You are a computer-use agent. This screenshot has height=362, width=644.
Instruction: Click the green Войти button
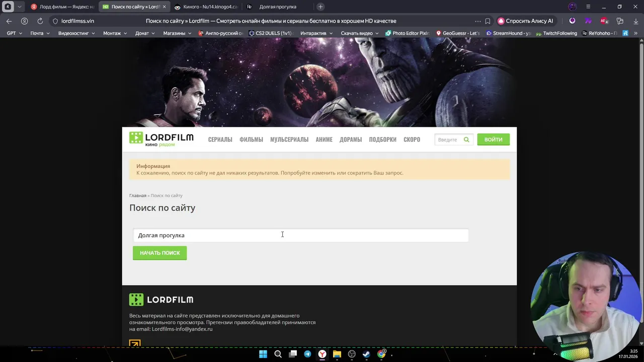point(493,139)
